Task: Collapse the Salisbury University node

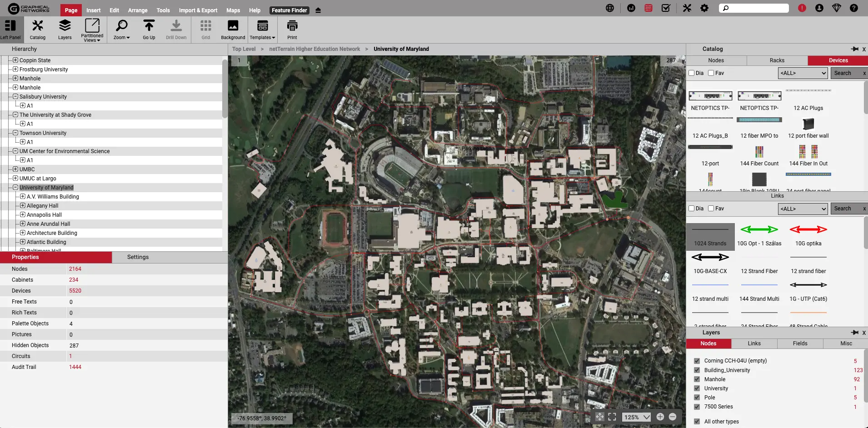Action: pyautogui.click(x=15, y=96)
